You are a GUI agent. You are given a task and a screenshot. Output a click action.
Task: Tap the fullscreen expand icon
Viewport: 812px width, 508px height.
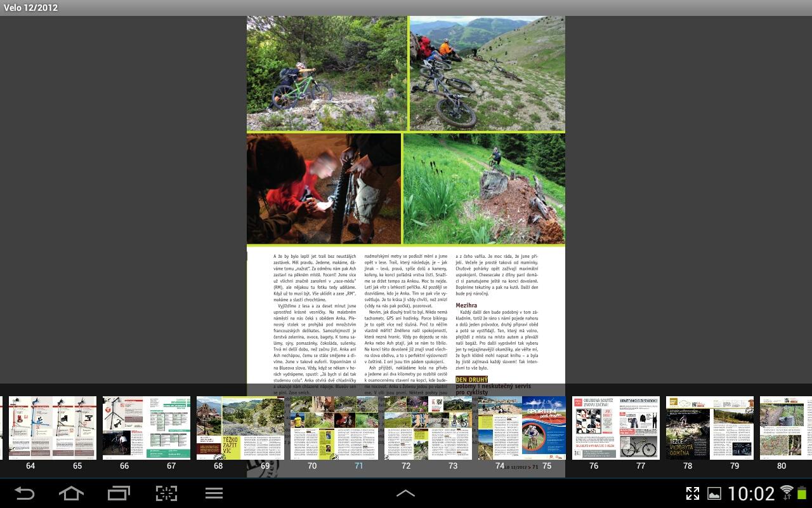pyautogui.click(x=693, y=493)
